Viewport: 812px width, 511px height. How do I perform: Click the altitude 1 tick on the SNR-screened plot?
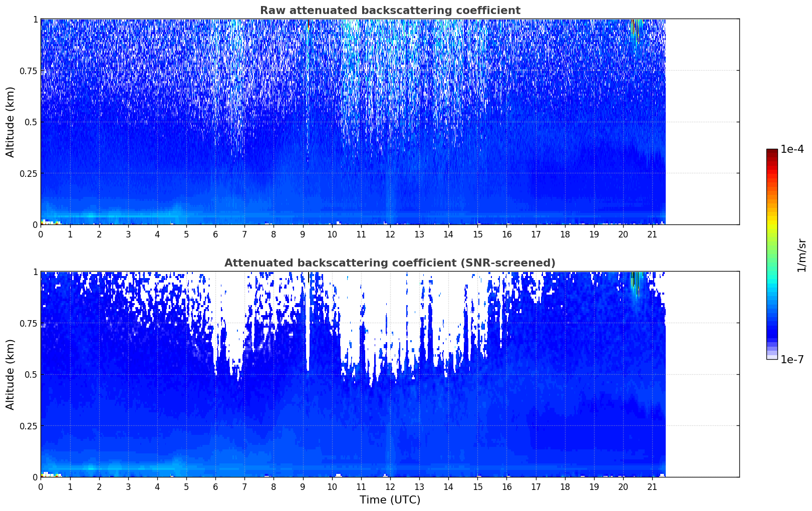(x=35, y=272)
